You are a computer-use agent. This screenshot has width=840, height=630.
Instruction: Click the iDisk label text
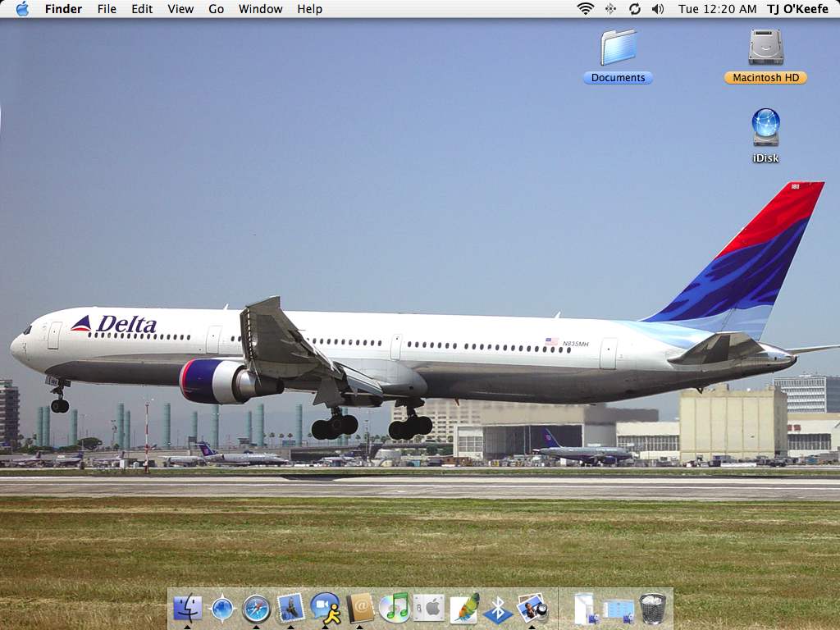coord(765,158)
